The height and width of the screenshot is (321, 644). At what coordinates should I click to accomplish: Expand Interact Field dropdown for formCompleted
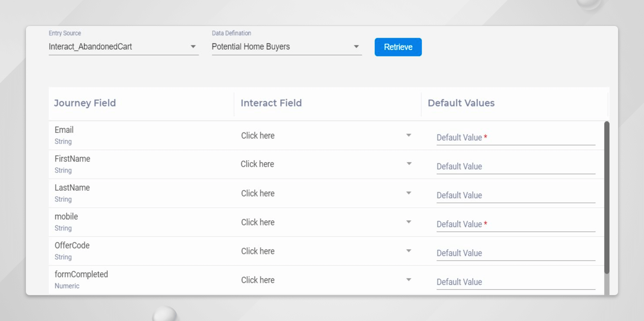pyautogui.click(x=326, y=280)
